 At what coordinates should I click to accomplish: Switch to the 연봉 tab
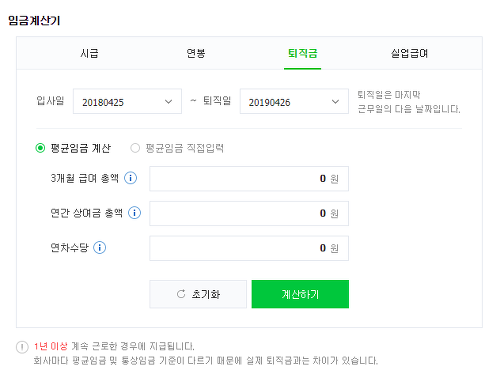tap(196, 53)
